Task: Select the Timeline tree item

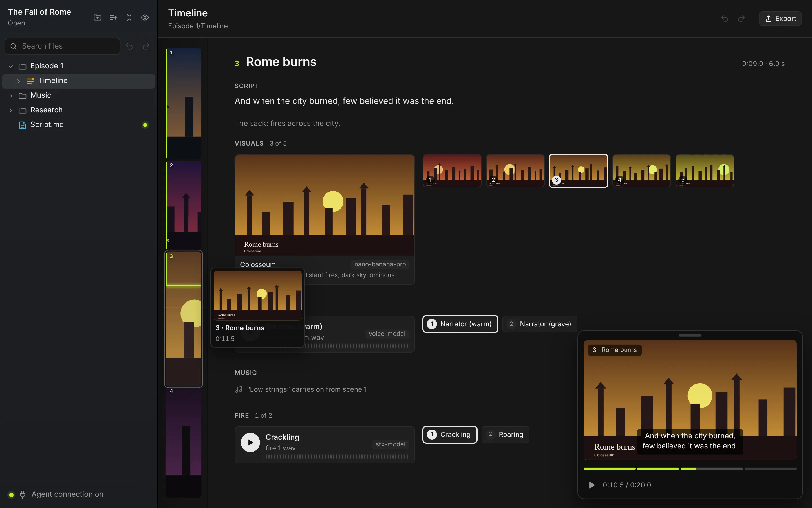Action: click(x=78, y=81)
